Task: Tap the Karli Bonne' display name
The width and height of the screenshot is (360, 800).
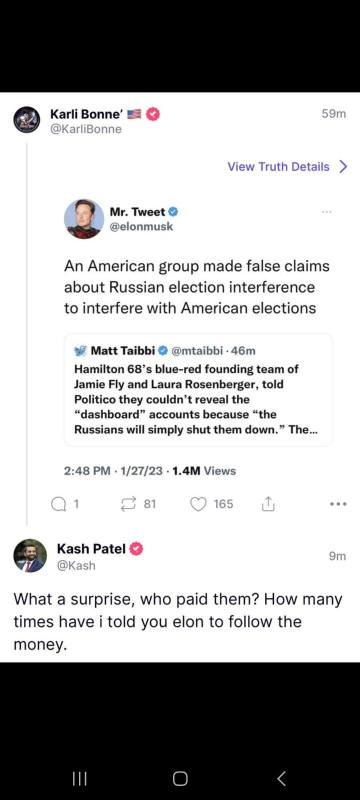Action: click(x=86, y=114)
